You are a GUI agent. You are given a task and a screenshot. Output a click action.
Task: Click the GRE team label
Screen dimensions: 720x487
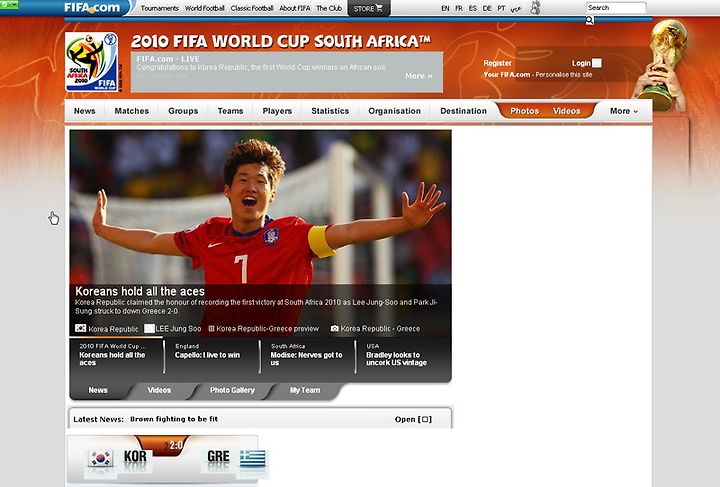[x=218, y=456]
